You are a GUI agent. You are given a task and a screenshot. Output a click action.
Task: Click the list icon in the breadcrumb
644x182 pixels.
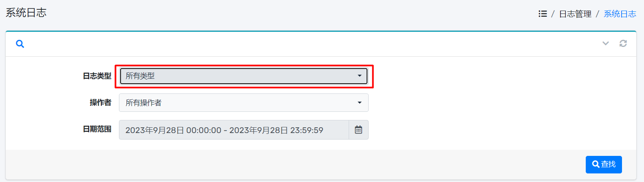coord(543,14)
